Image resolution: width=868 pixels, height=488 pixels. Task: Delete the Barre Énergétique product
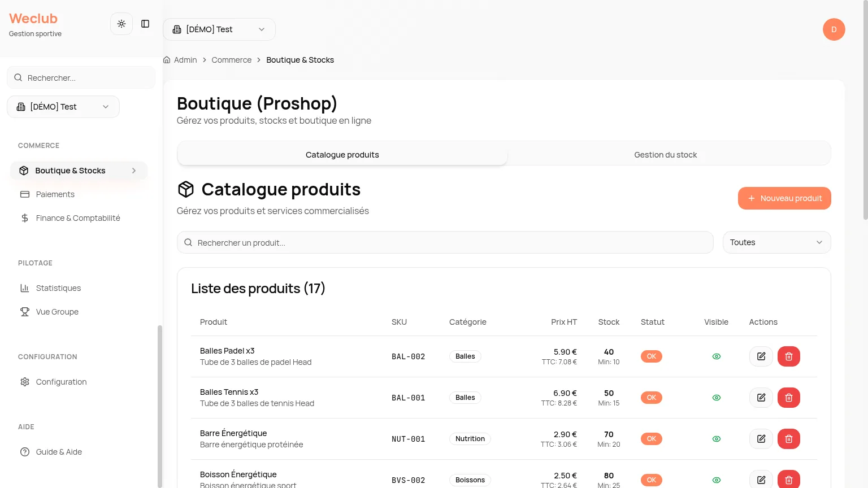point(789,439)
